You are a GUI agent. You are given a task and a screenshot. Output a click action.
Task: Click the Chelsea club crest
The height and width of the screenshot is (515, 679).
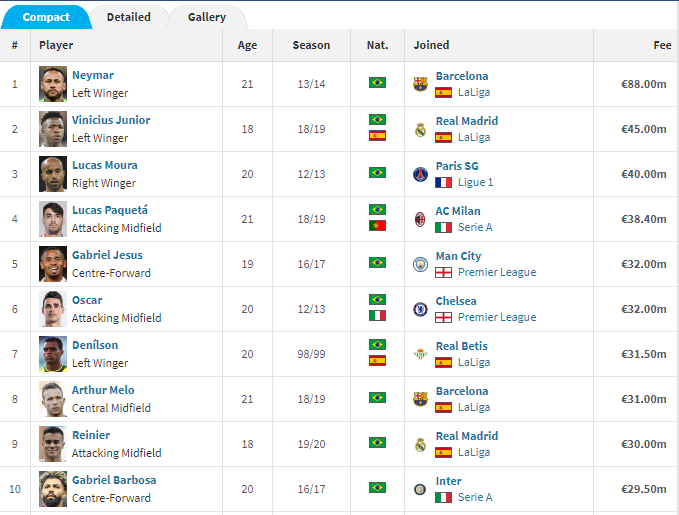(420, 309)
